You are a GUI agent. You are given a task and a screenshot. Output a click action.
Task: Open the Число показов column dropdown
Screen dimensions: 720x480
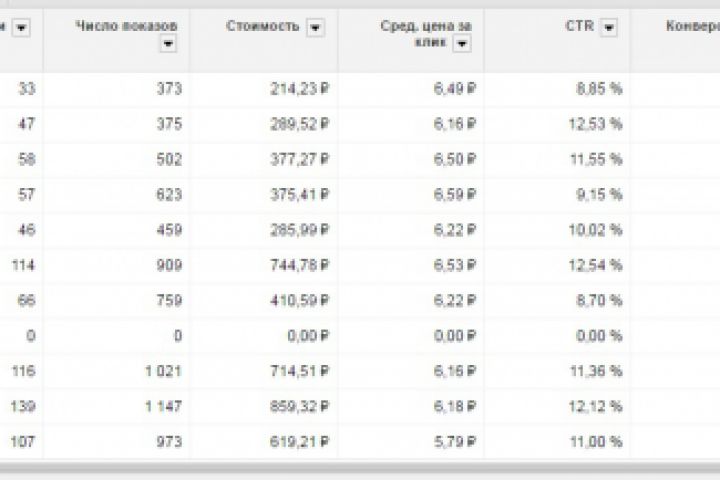[167, 44]
